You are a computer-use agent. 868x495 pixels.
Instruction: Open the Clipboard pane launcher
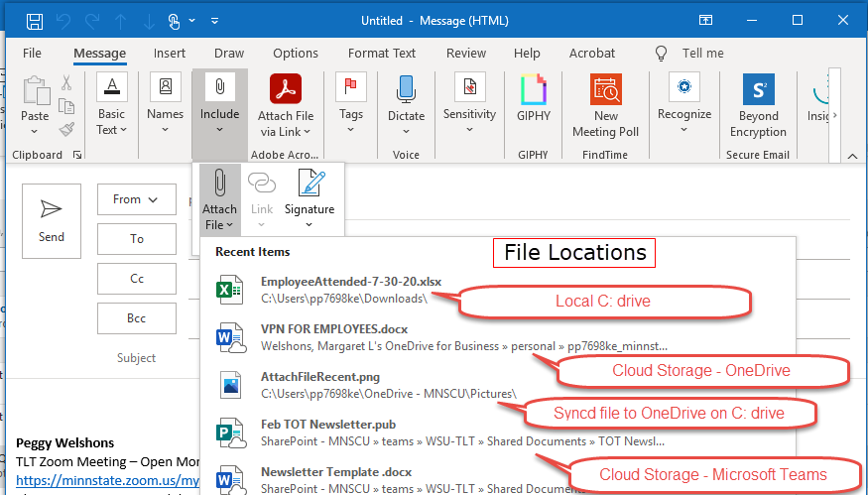click(77, 155)
